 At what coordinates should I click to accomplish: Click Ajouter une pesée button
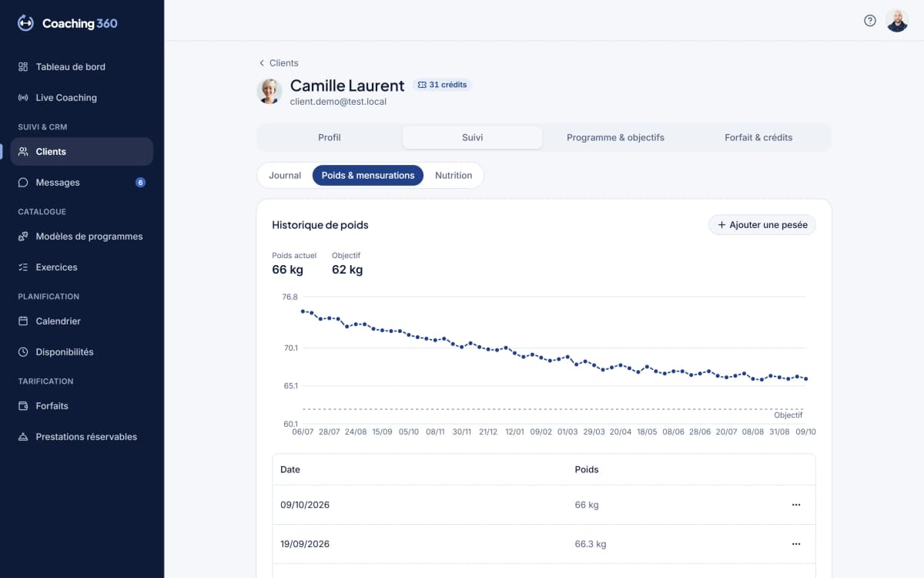tap(762, 225)
